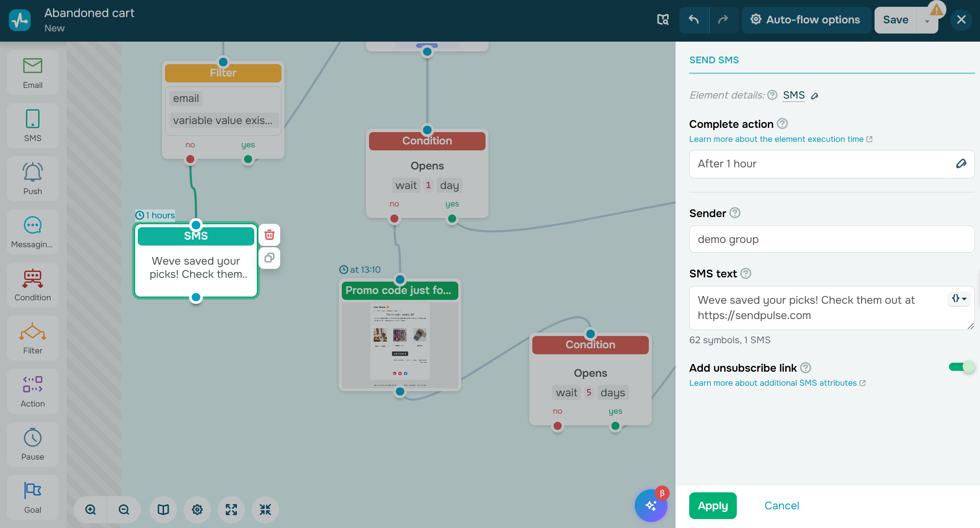Screen dimensions: 980x528
Task: Open the AI assistant beta button
Action: tap(651, 505)
